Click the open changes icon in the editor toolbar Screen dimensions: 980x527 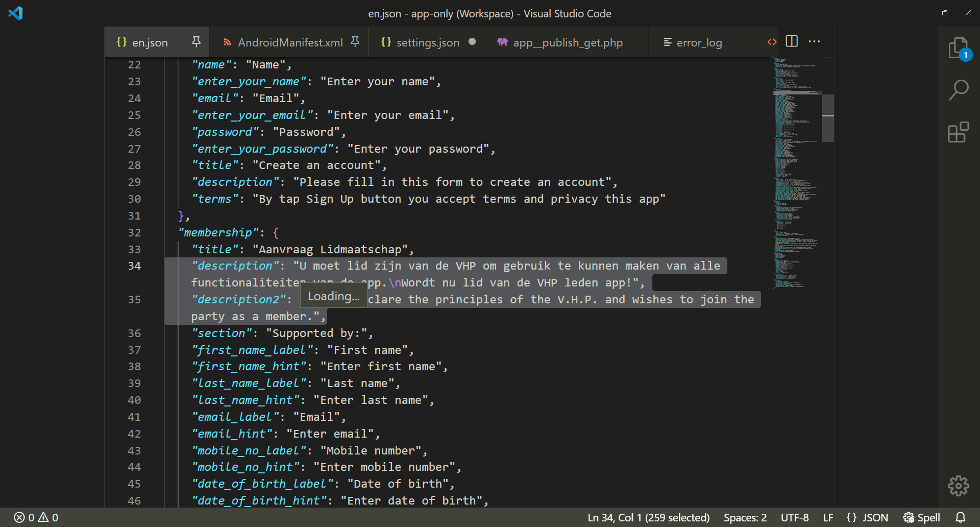pos(772,42)
